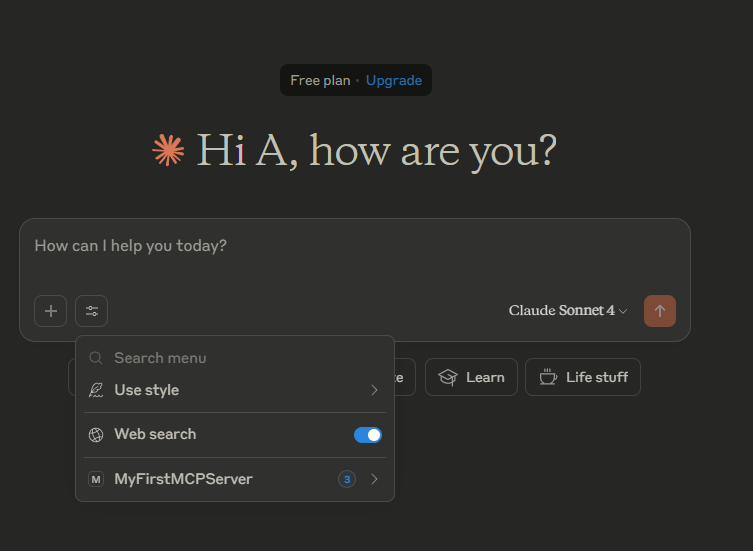Image resolution: width=753 pixels, height=551 pixels.
Task: Click the globe icon beside Web search
Action: (96, 435)
